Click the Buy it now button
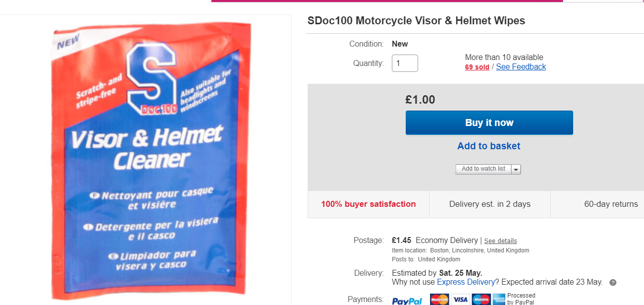This screenshot has height=305, width=644. (489, 122)
